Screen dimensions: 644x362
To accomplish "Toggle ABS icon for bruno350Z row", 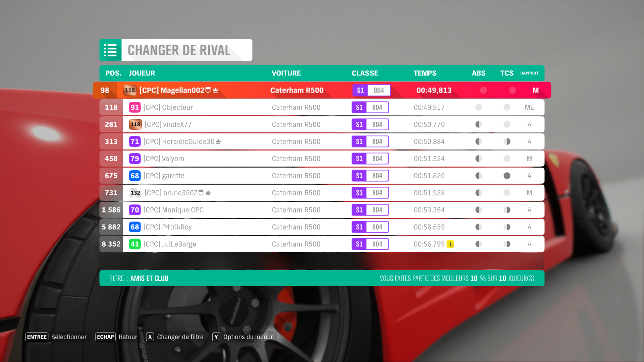I will click(479, 193).
